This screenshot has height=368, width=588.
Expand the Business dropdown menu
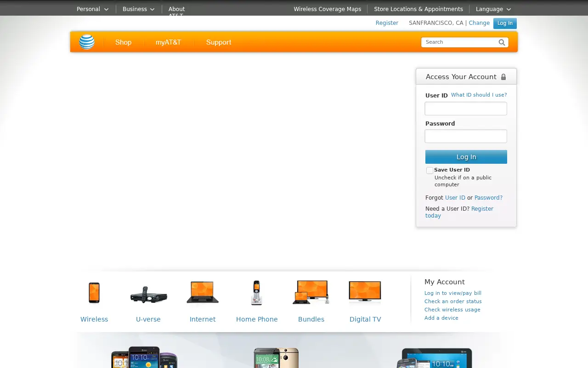(138, 9)
